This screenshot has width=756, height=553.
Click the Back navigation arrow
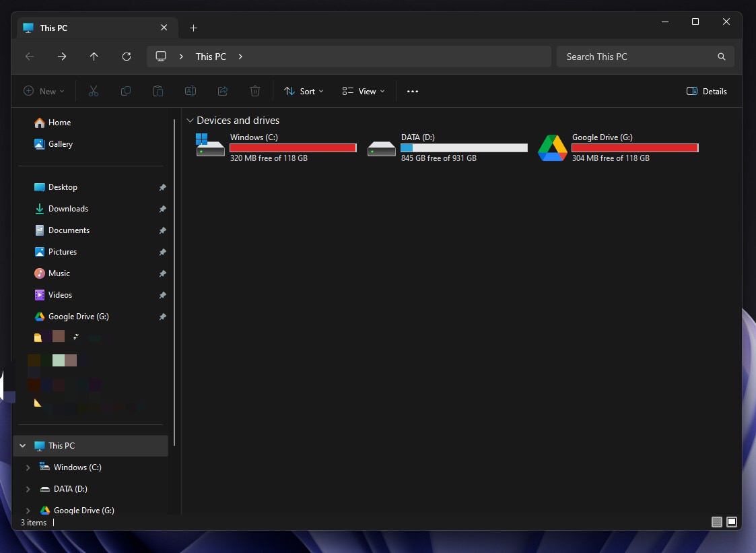tap(30, 57)
